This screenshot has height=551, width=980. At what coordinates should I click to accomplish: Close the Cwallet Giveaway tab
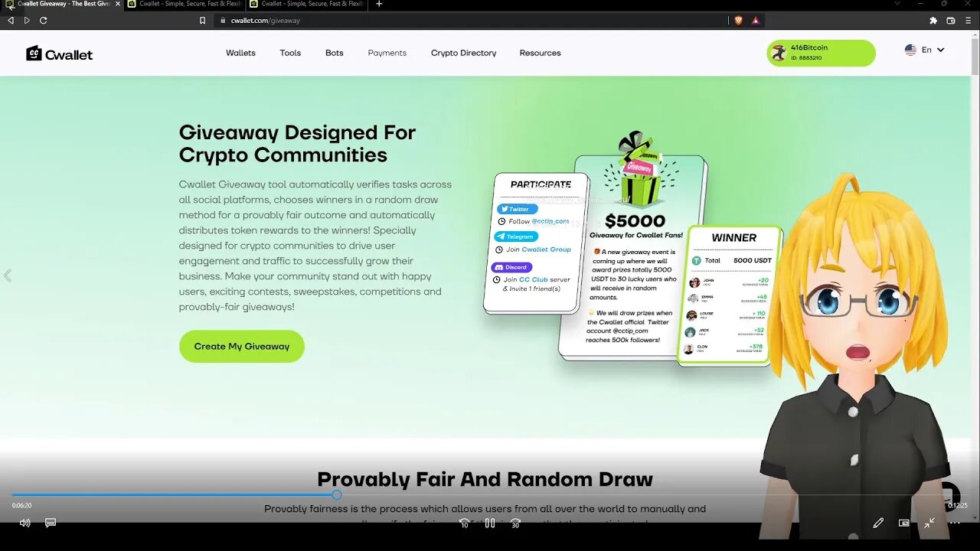118,4
